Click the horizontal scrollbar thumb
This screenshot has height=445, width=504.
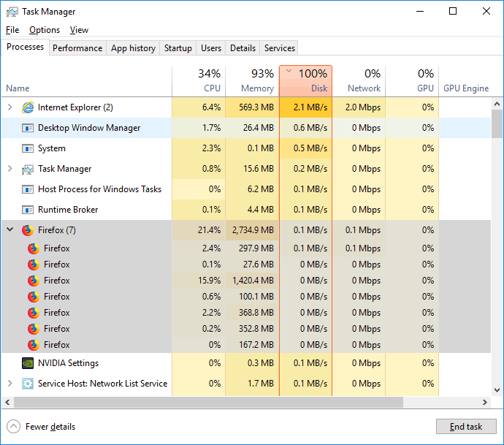[x=208, y=402]
